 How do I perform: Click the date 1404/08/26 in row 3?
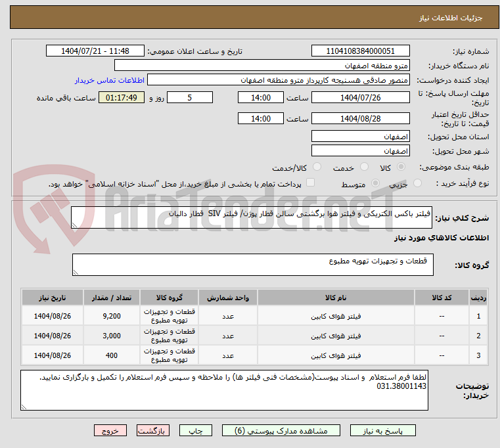pyautogui.click(x=53, y=355)
